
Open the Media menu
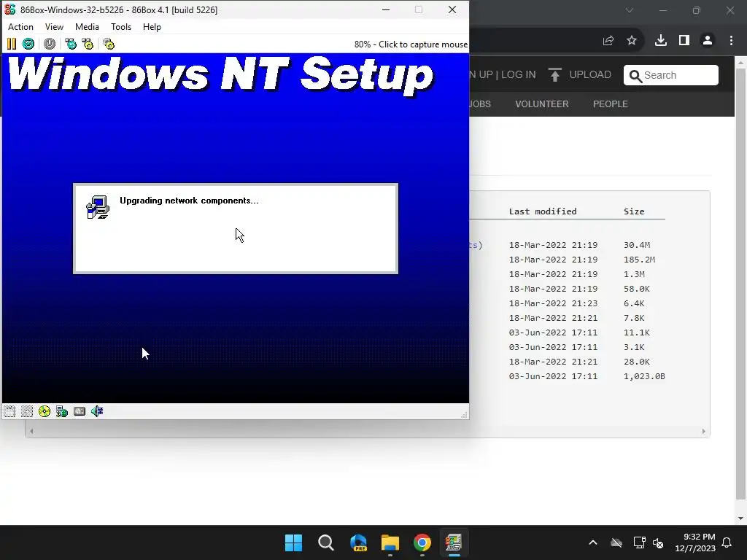coord(88,27)
